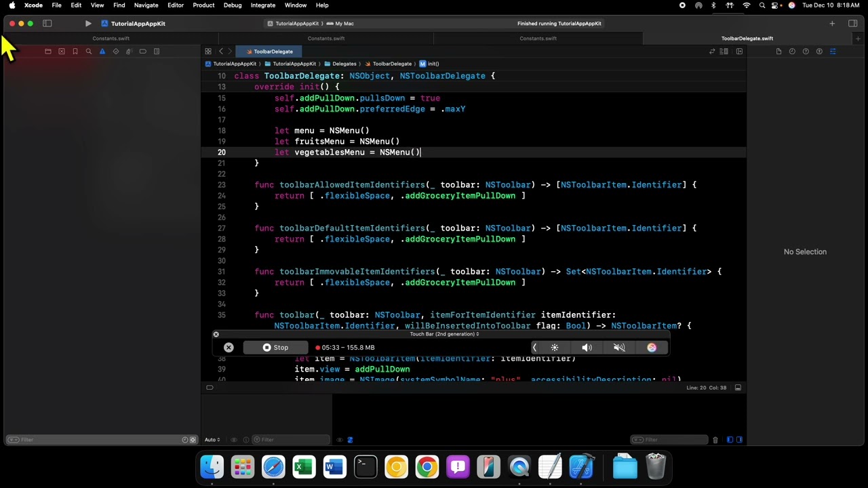Toggle mute on the Touch Bar

tap(619, 348)
